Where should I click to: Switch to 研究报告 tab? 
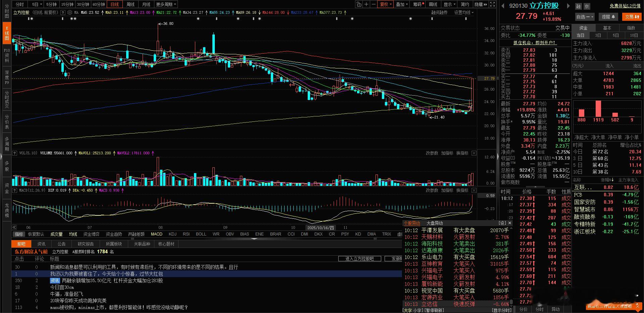coord(86,244)
